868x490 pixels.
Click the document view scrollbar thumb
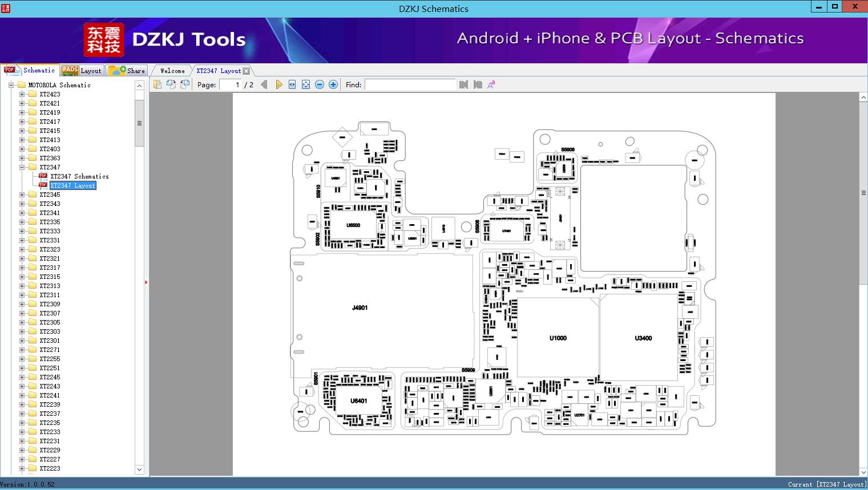863,193
